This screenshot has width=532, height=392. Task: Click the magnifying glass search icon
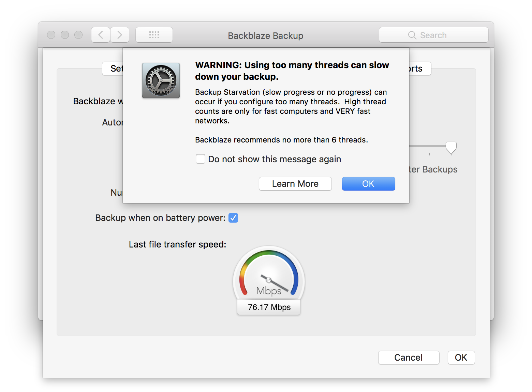[x=412, y=35]
